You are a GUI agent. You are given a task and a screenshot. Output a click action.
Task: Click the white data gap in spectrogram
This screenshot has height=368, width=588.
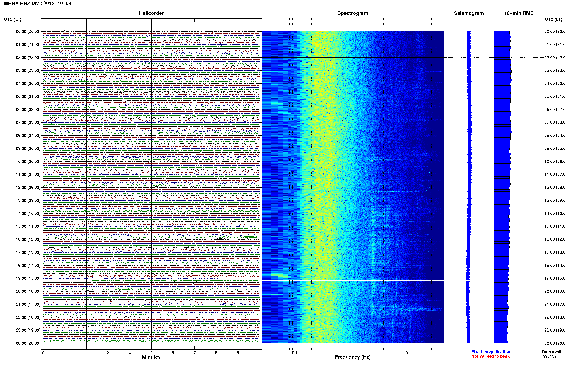tap(353, 281)
